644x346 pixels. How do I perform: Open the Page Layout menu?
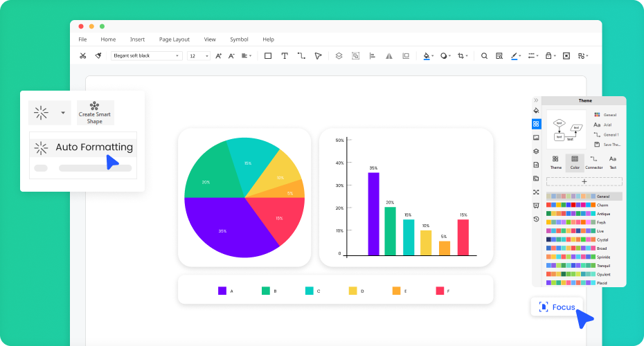pyautogui.click(x=174, y=39)
